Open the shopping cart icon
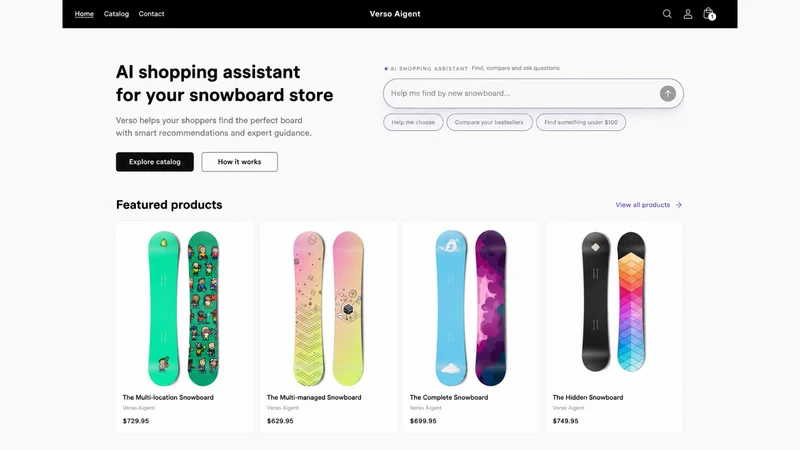800x450 pixels. point(709,14)
